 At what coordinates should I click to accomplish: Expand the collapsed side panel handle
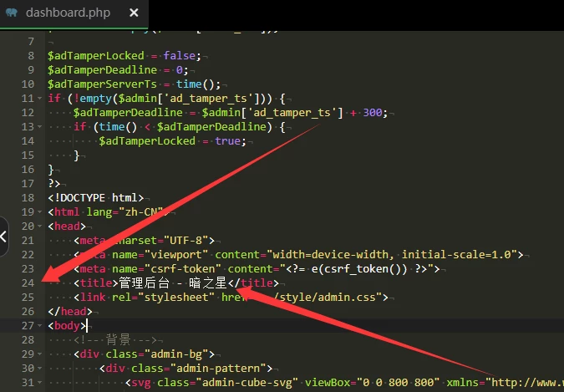(x=3, y=237)
